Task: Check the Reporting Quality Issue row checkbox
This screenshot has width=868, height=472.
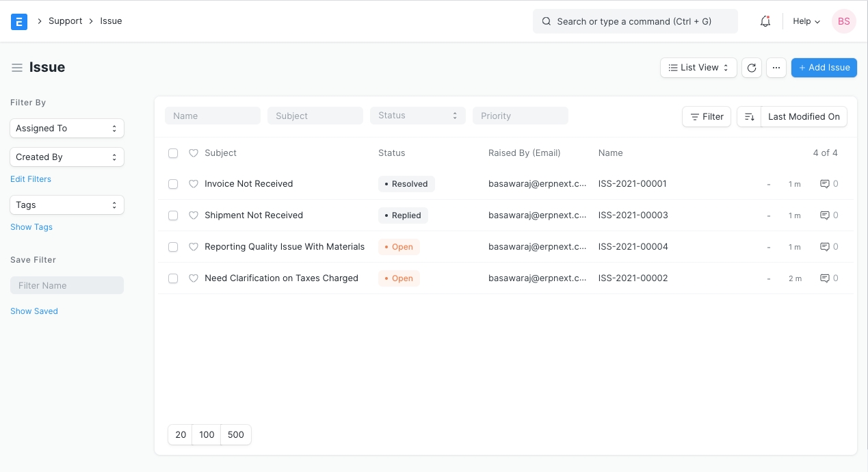Action: (x=173, y=247)
